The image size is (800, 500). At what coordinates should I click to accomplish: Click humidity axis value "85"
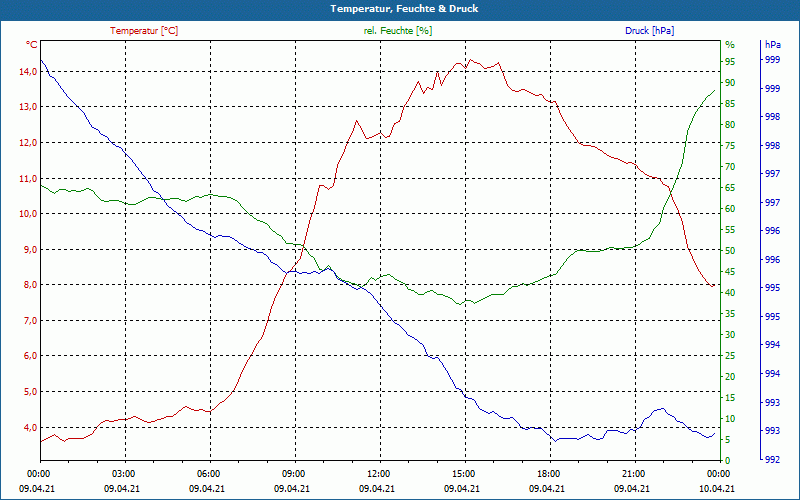tap(730, 104)
